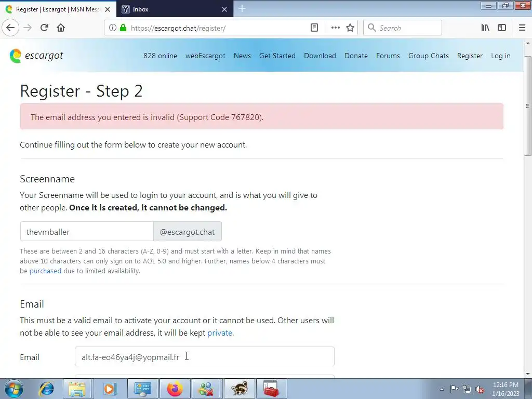Open the 828 online nav link
The width and height of the screenshot is (532, 399).
tap(160, 56)
